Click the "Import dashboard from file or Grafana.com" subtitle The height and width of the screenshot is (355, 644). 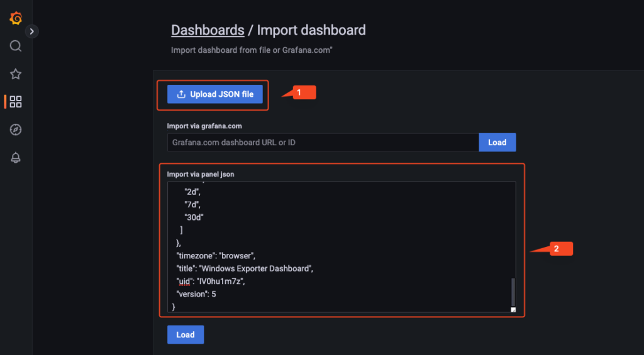point(252,50)
